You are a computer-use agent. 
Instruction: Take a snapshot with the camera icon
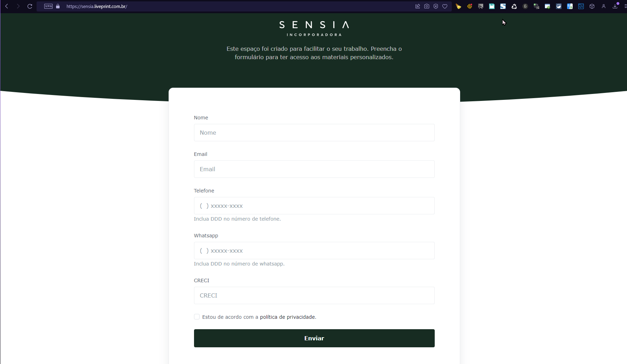427,6
